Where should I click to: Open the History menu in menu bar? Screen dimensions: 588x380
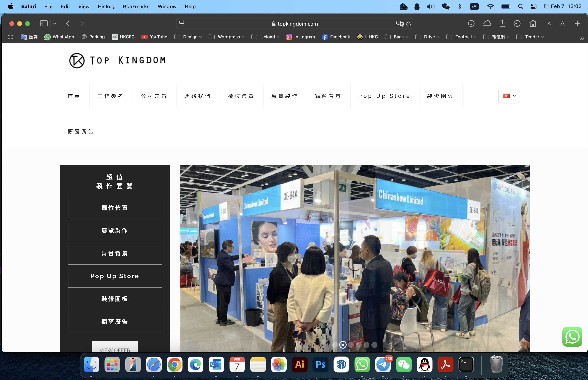click(x=106, y=6)
